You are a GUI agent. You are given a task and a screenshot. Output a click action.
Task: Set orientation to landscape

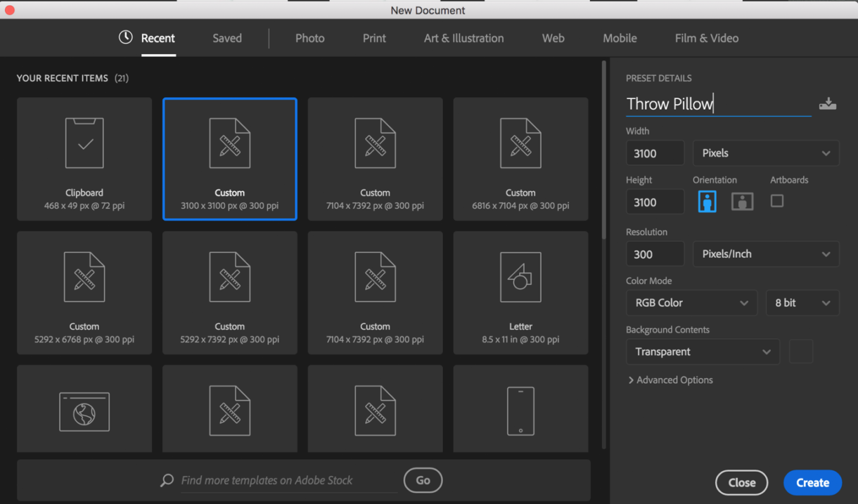[x=742, y=202]
